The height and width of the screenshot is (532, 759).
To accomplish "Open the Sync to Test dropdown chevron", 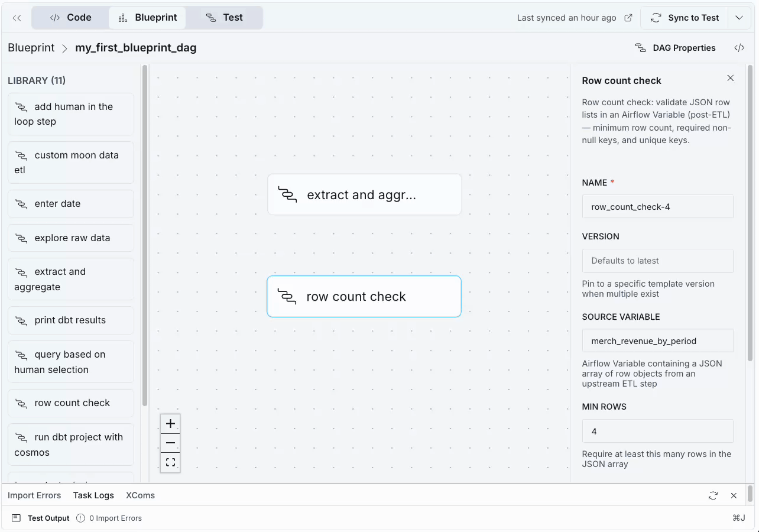I will point(739,18).
